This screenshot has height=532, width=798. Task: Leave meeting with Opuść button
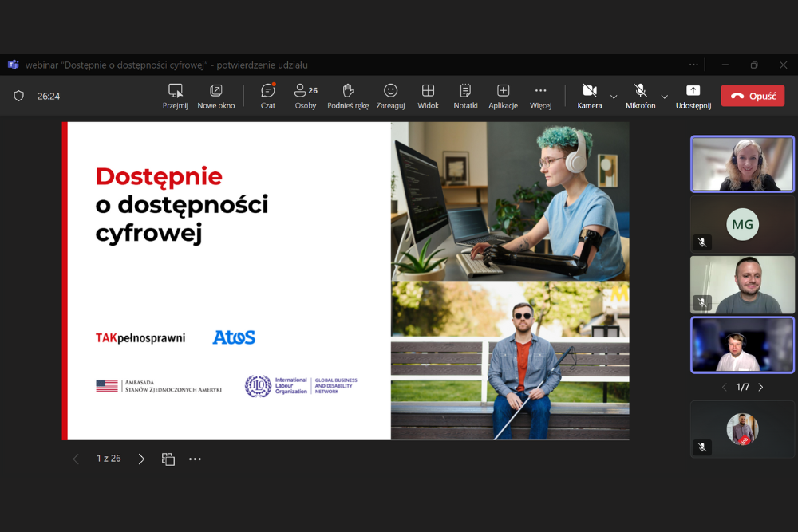753,96
